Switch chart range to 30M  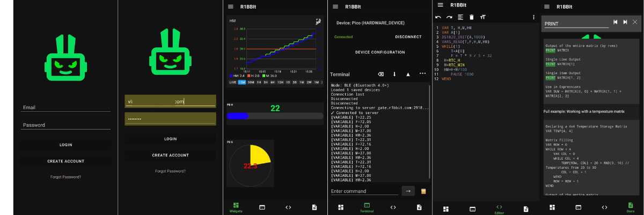click(251, 82)
